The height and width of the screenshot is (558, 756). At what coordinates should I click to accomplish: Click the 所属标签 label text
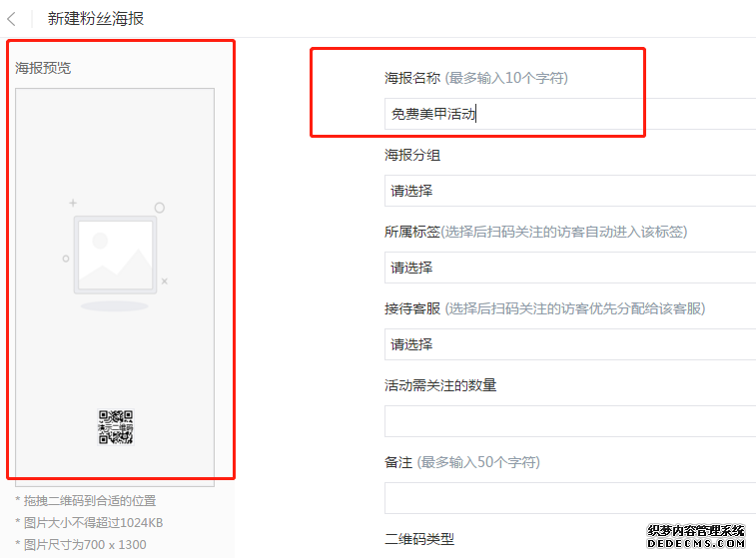(412, 232)
